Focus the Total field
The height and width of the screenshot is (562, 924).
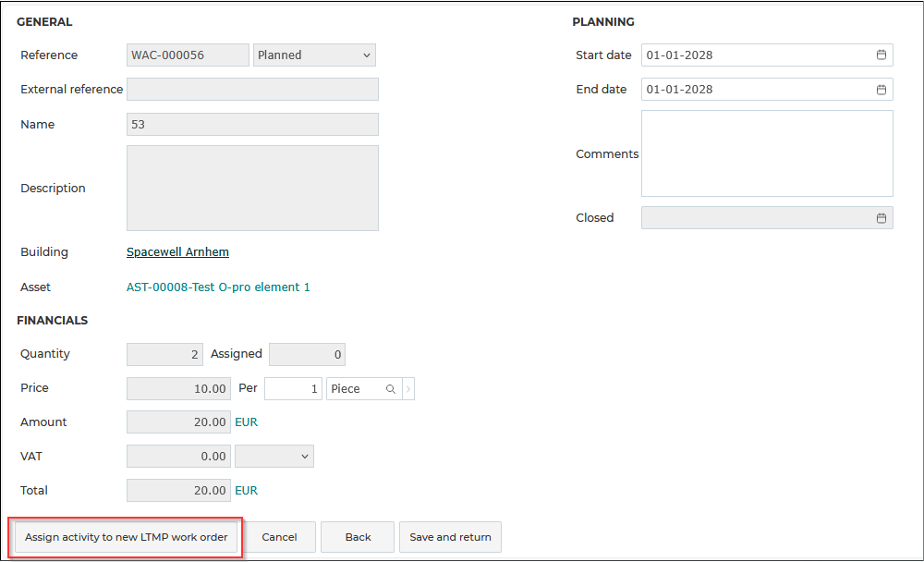[x=178, y=491]
